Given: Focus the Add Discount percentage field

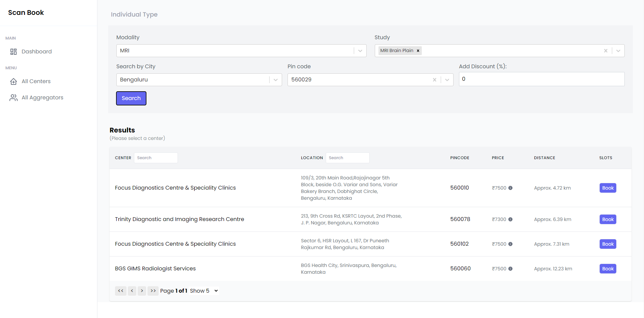Looking at the screenshot, I should click(x=542, y=79).
